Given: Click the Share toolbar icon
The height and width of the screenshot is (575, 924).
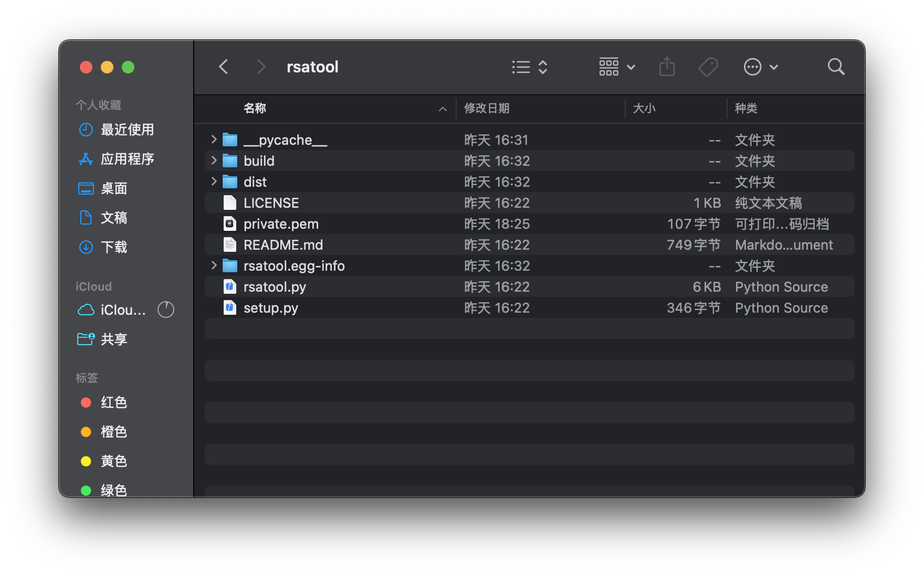Looking at the screenshot, I should pos(667,67).
